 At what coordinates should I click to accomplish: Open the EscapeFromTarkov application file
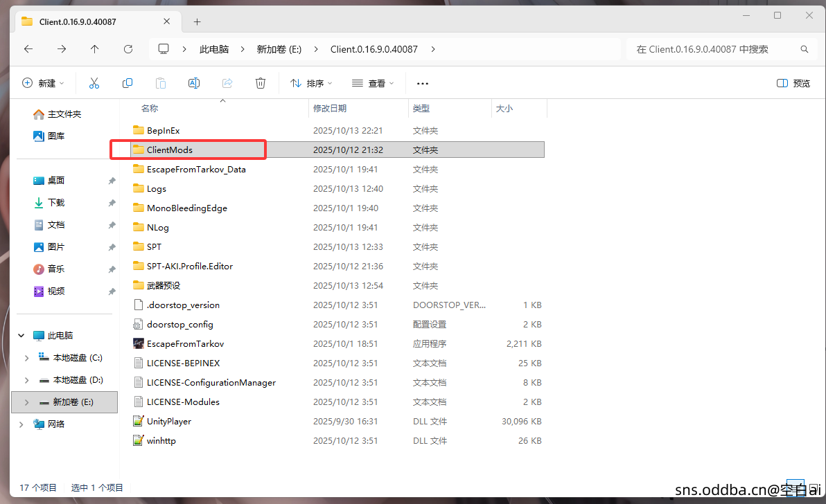click(x=185, y=343)
